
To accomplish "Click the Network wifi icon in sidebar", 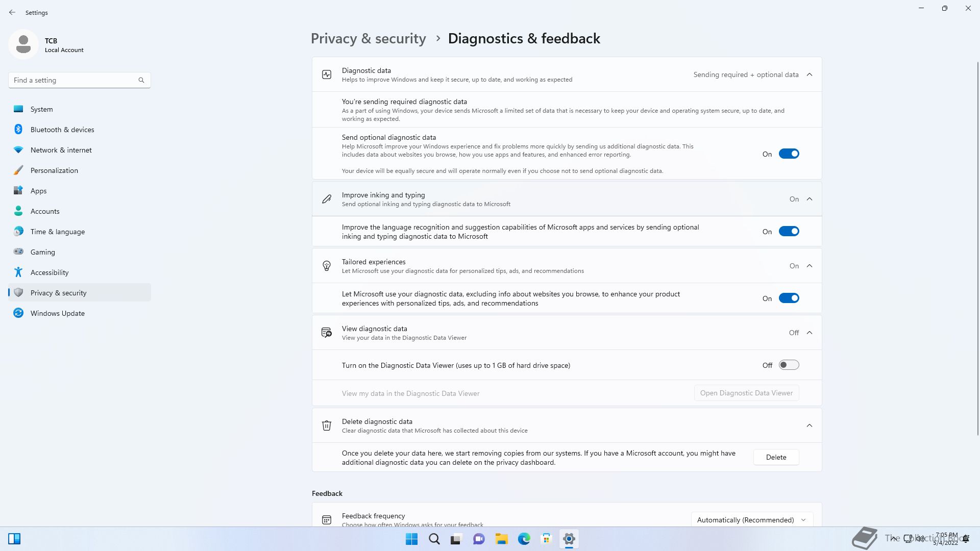I will point(18,150).
